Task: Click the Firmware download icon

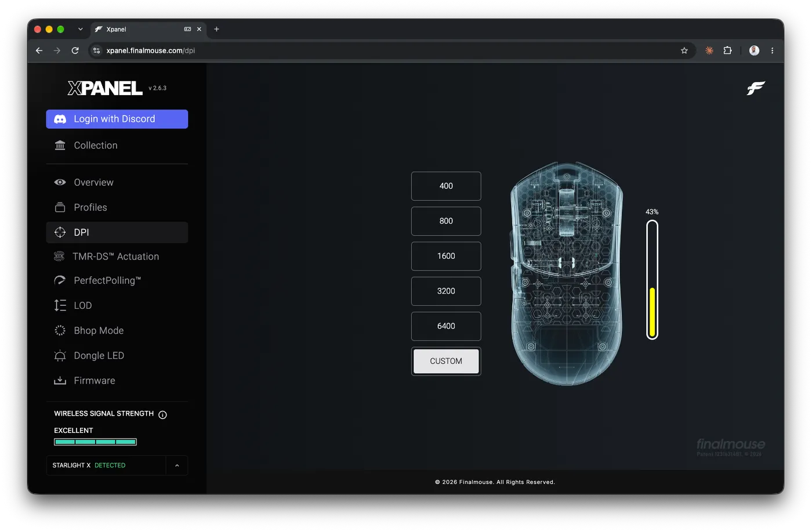Action: [60, 381]
